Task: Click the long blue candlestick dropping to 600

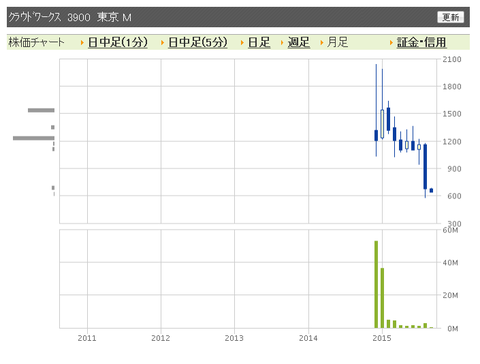Action: [425, 167]
